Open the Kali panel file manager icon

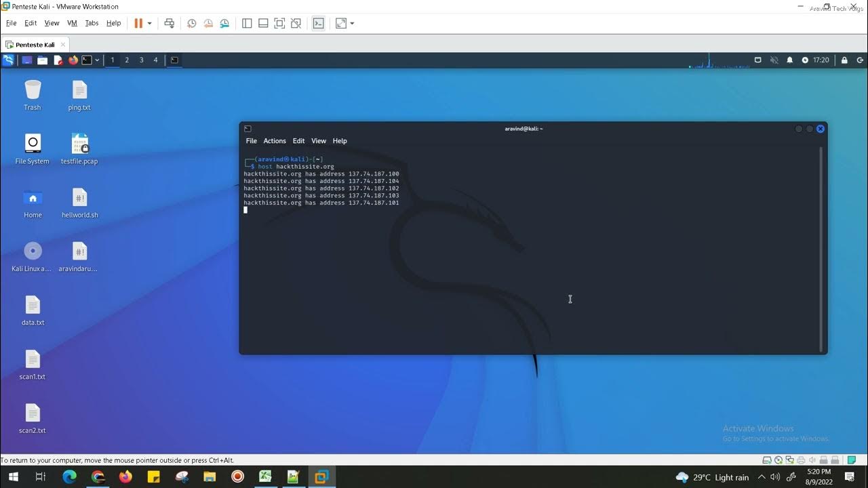(42, 60)
